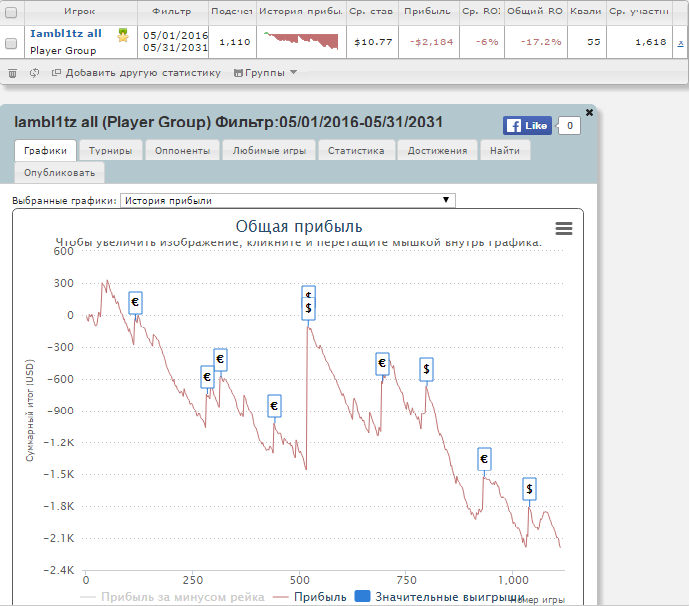Image resolution: width=690 pixels, height=606 pixels.
Task: Switch to the Турниры tab
Action: [x=110, y=151]
